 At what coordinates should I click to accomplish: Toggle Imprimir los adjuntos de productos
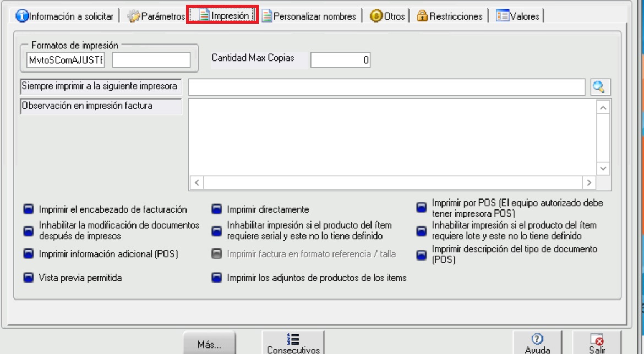tap(217, 278)
